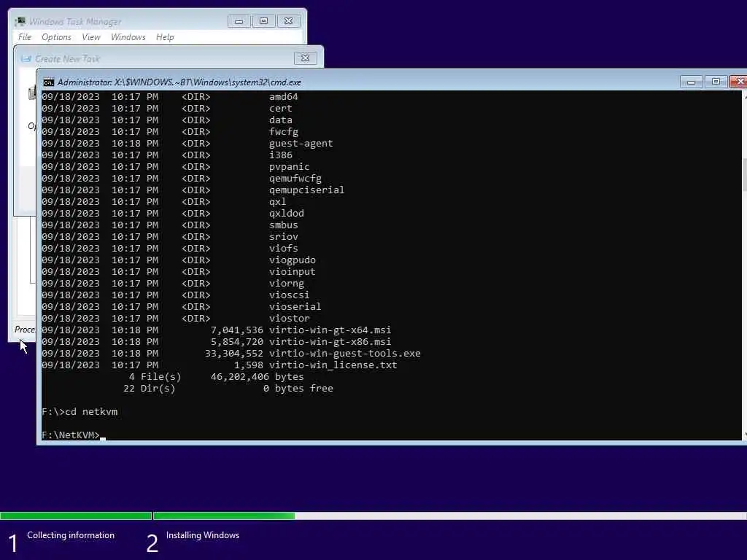Click the smbus directory entry
This screenshot has height=560, width=747.
(284, 225)
